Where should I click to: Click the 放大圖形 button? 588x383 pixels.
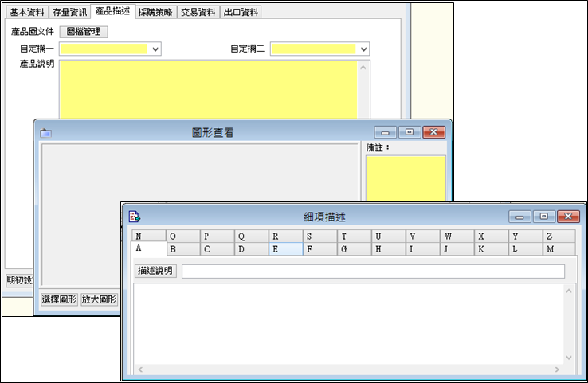click(x=100, y=300)
